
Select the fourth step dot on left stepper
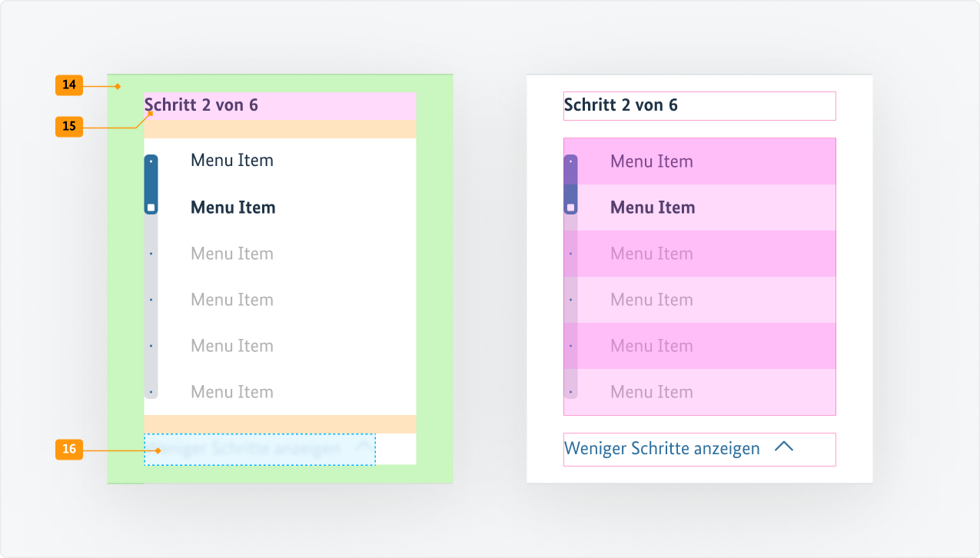(151, 299)
